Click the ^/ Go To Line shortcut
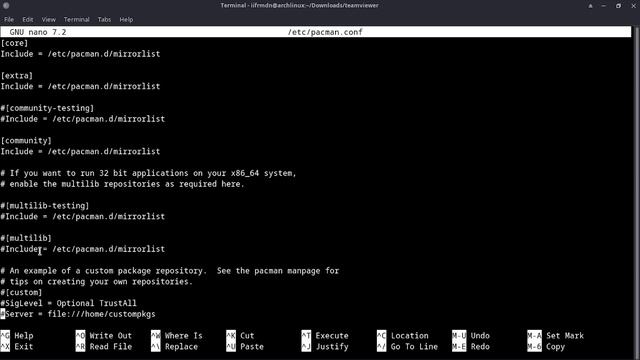The height and width of the screenshot is (360, 640). click(407, 347)
